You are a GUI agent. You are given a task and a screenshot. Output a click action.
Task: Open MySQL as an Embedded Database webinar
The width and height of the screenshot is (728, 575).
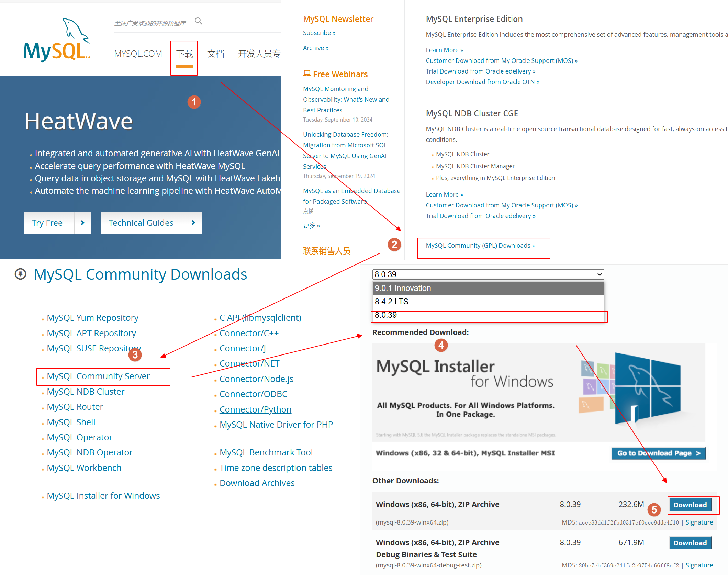pos(351,196)
